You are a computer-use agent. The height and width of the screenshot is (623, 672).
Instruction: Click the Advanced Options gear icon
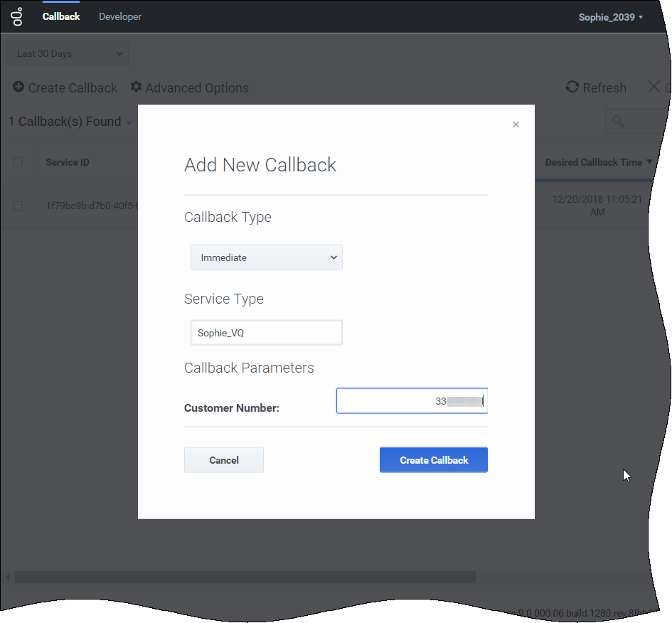click(x=137, y=87)
